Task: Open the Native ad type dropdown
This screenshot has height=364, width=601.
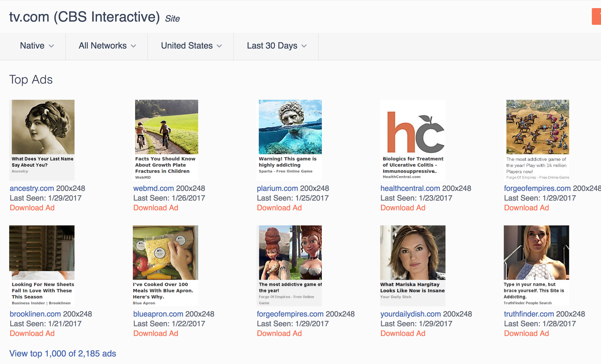Action: pyautogui.click(x=37, y=46)
